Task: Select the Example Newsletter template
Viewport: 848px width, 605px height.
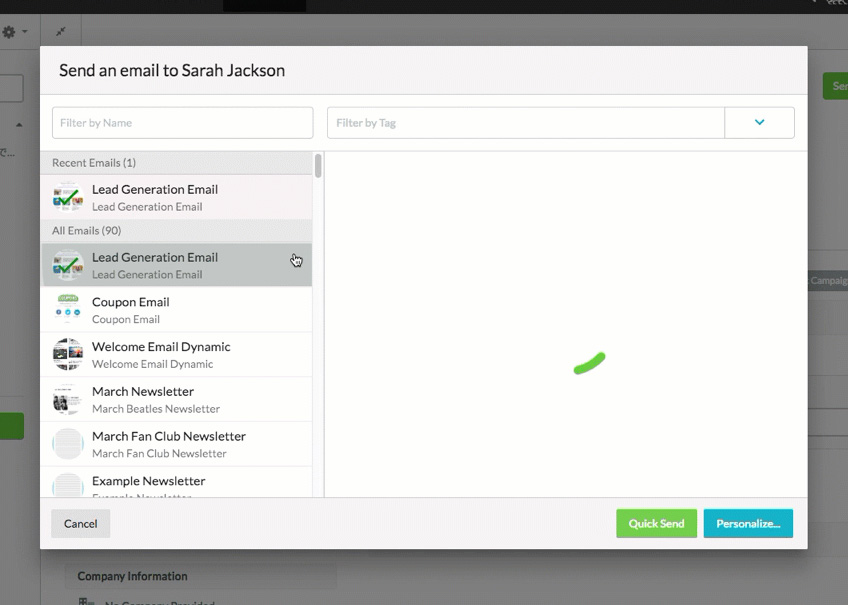Action: pos(176,482)
